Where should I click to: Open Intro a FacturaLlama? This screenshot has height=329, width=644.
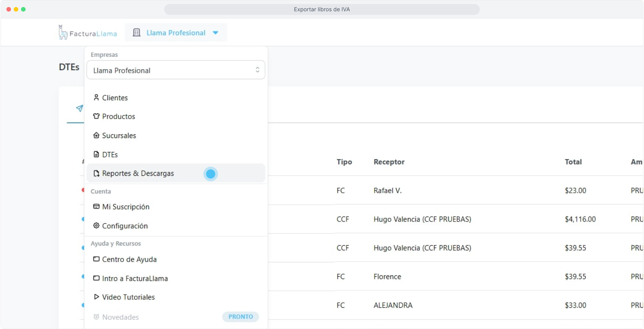pyautogui.click(x=135, y=278)
